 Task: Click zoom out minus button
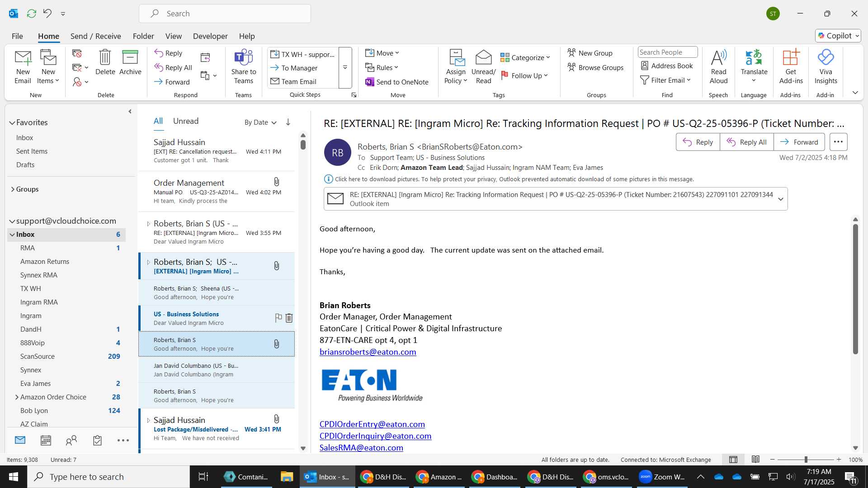[x=773, y=460]
